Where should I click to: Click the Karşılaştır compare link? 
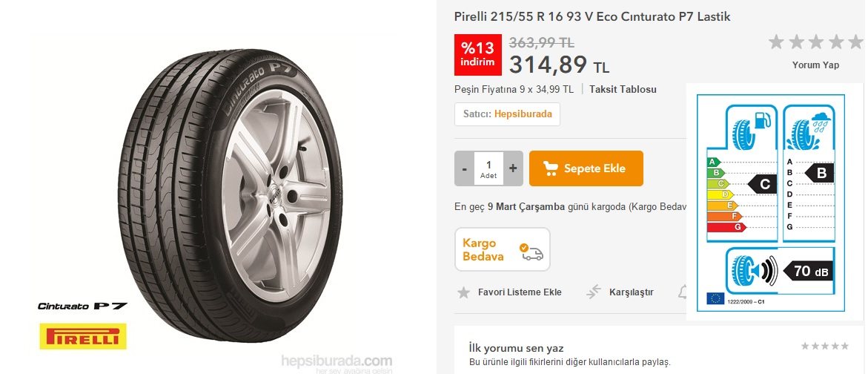coord(631,292)
